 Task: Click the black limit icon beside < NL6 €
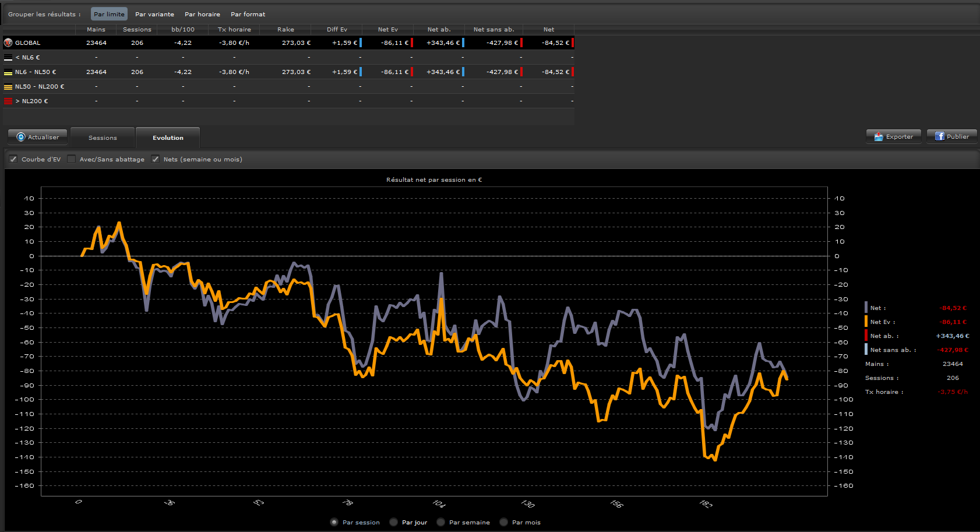click(x=8, y=58)
